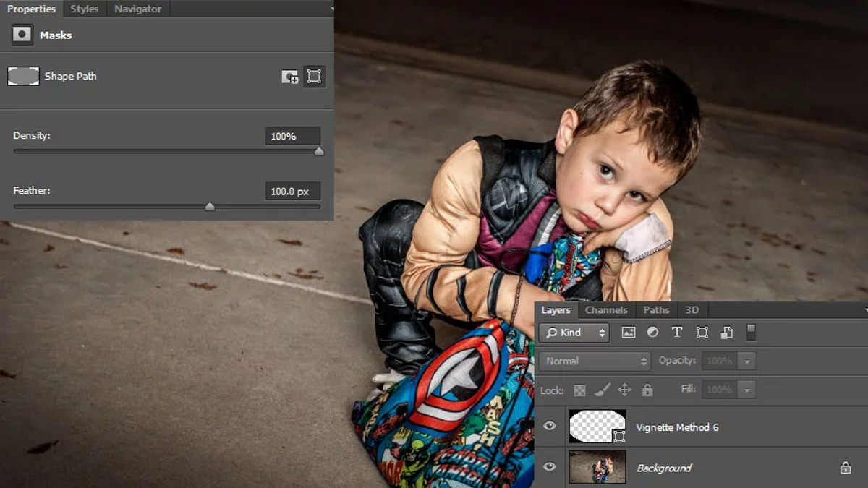Switch to the Channels tab
The width and height of the screenshot is (868, 488).
pyautogui.click(x=606, y=310)
